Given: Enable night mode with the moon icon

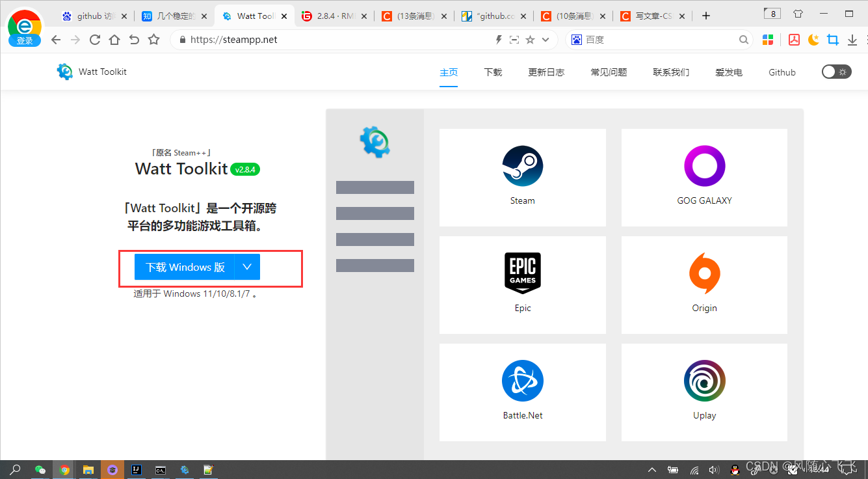Looking at the screenshot, I should 813,39.
